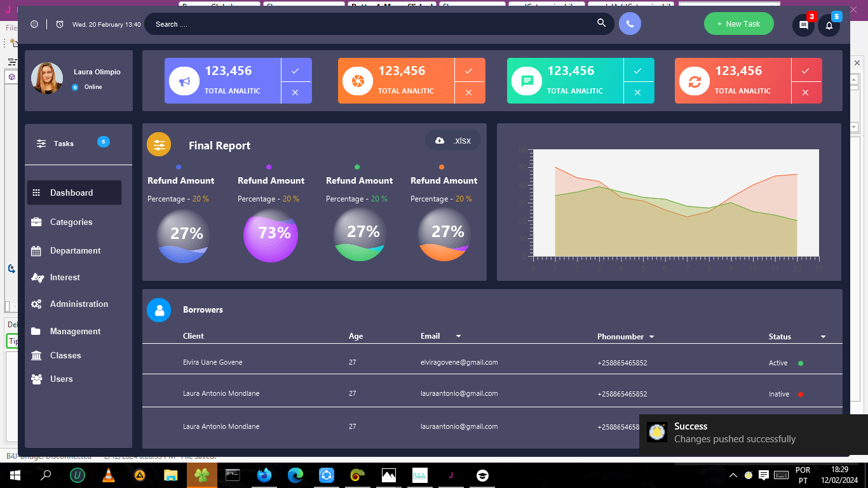Open the Windows Start menu
Screen dimensions: 868x488
(15, 475)
